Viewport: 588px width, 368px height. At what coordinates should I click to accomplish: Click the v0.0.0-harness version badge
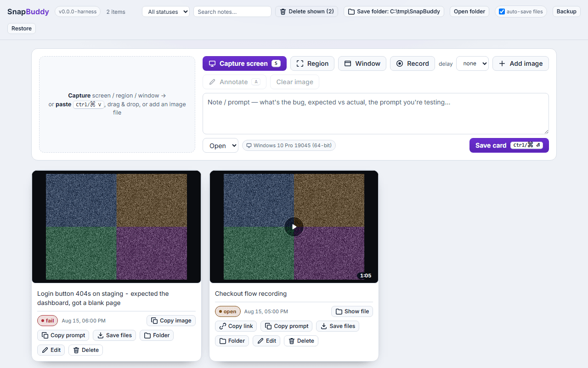pos(78,11)
